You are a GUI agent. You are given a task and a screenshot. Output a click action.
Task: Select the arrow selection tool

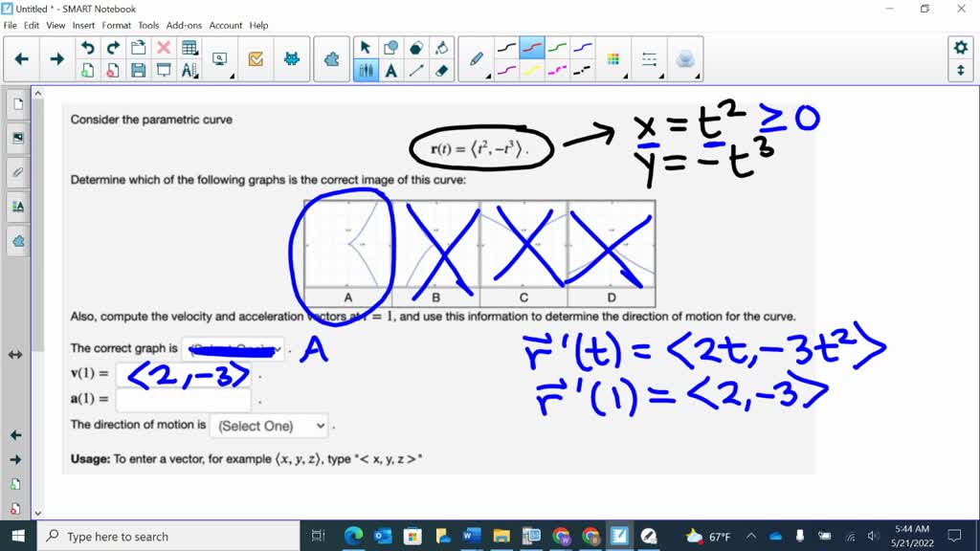[x=365, y=46]
